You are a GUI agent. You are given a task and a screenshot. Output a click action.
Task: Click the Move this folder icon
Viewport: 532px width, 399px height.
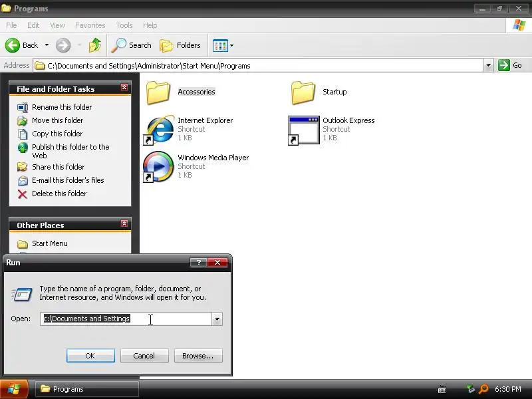coord(23,121)
